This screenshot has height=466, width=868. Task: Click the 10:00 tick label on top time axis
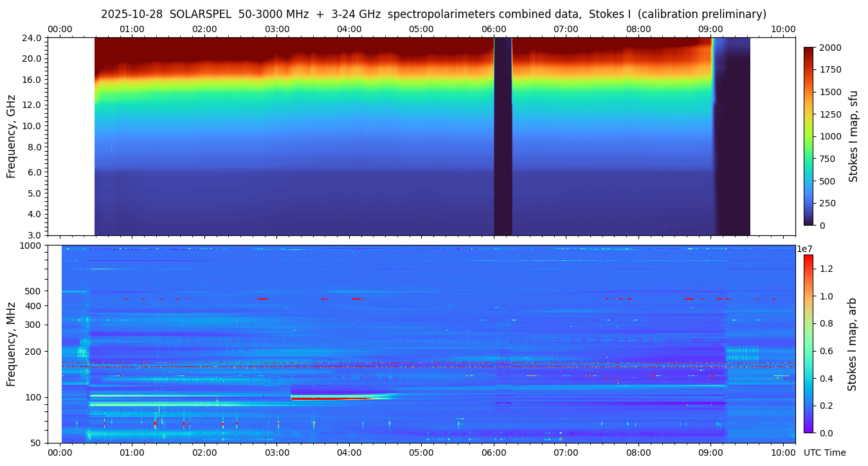pyautogui.click(x=782, y=29)
